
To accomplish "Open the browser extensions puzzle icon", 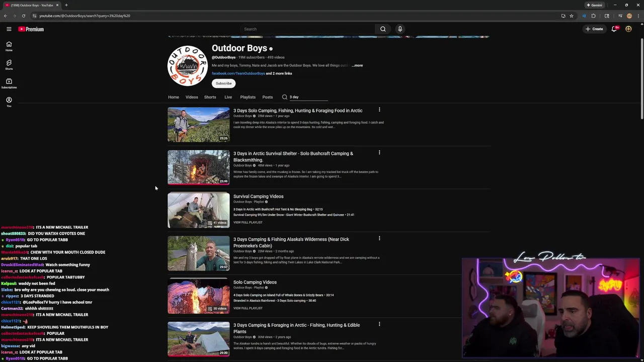I will pos(593,16).
